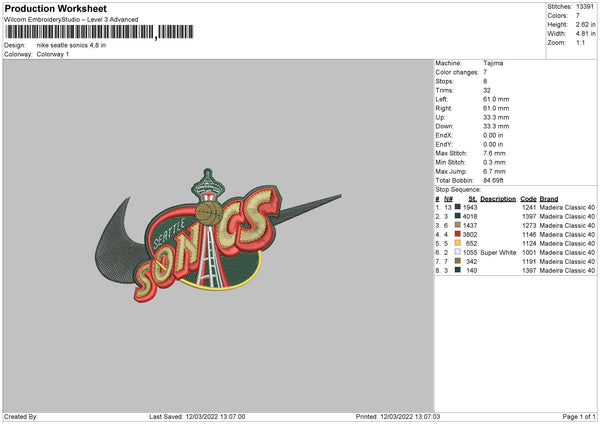Click the Code column header

[528, 199]
